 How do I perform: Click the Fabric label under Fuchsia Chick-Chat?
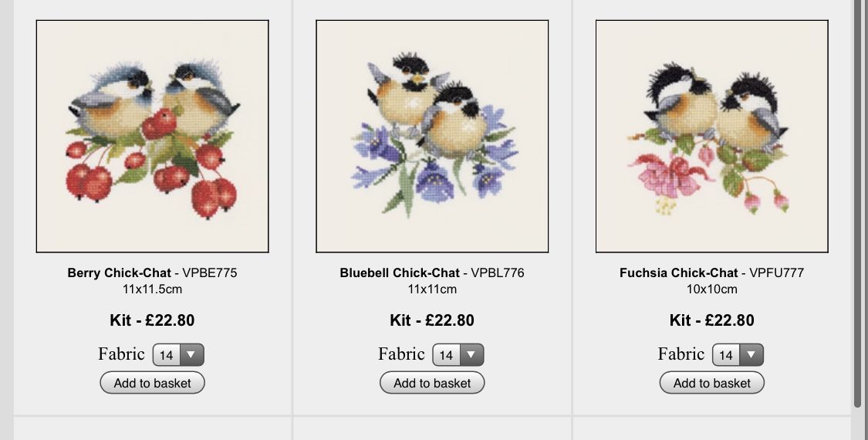tap(681, 354)
